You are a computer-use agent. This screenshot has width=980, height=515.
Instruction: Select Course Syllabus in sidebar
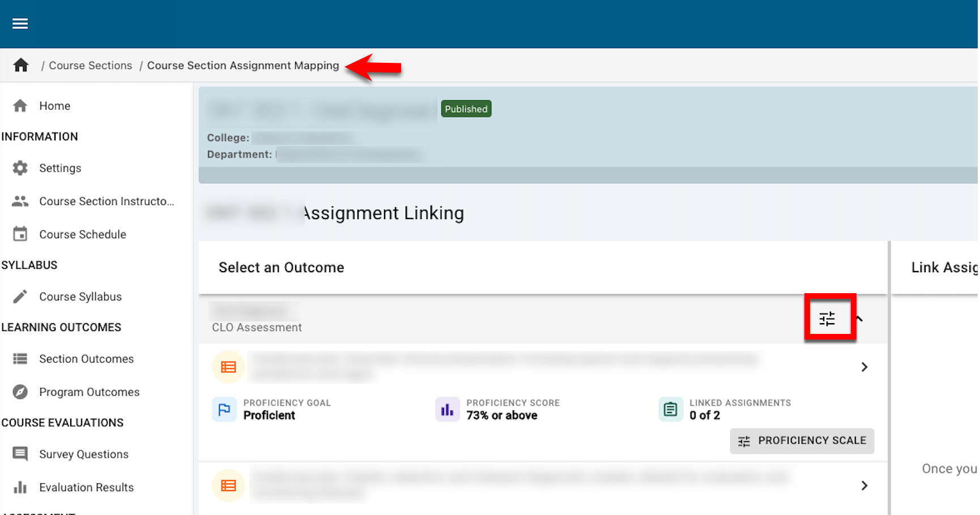tap(80, 297)
